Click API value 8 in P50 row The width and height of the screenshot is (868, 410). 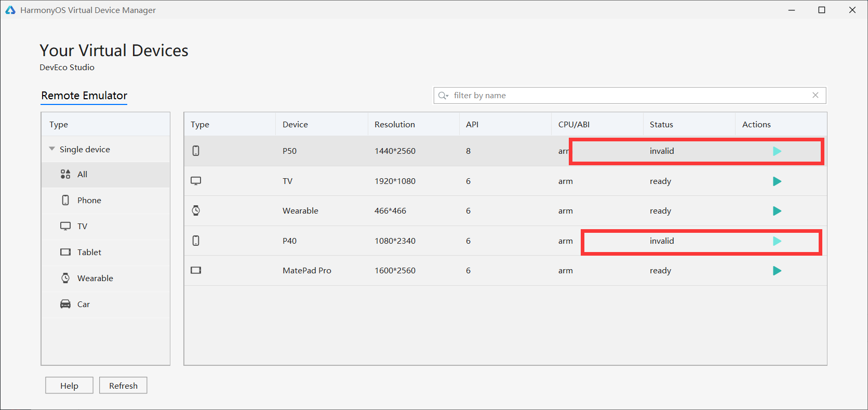pyautogui.click(x=468, y=151)
